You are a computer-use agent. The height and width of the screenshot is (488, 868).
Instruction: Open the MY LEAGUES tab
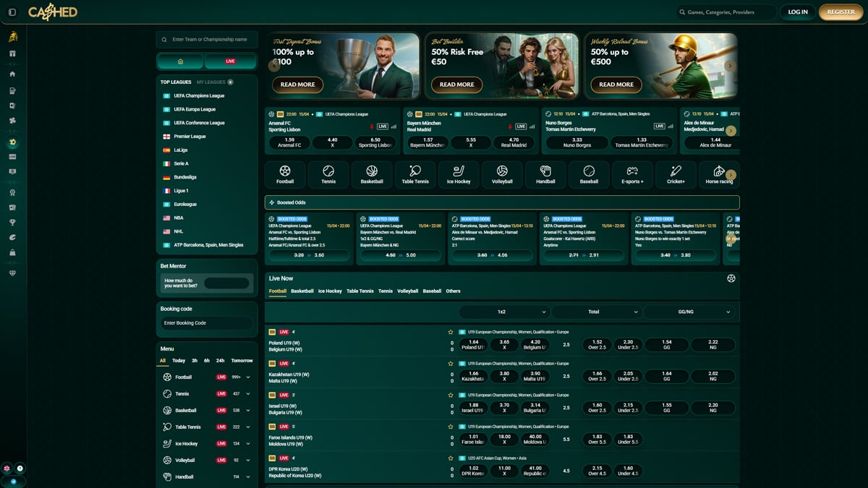[x=210, y=82]
